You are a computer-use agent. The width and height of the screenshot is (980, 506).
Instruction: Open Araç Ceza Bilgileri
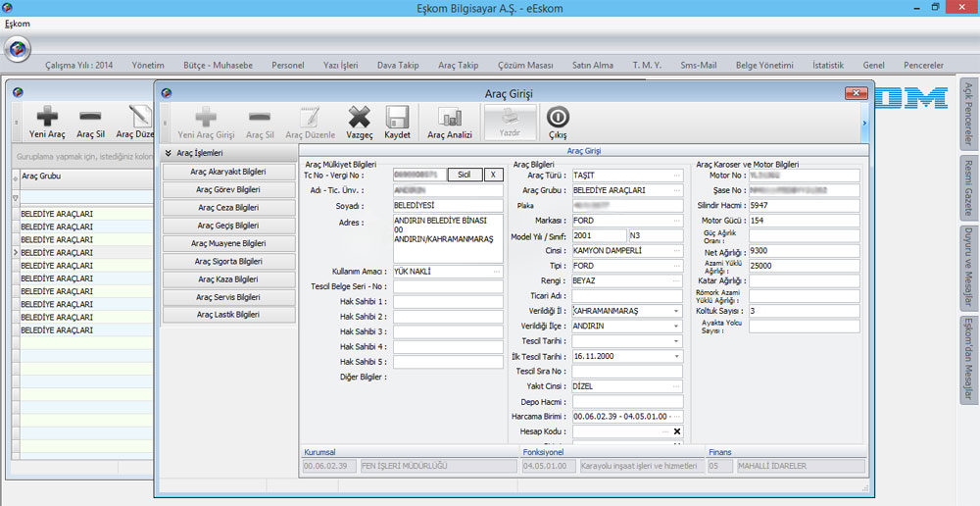228,208
